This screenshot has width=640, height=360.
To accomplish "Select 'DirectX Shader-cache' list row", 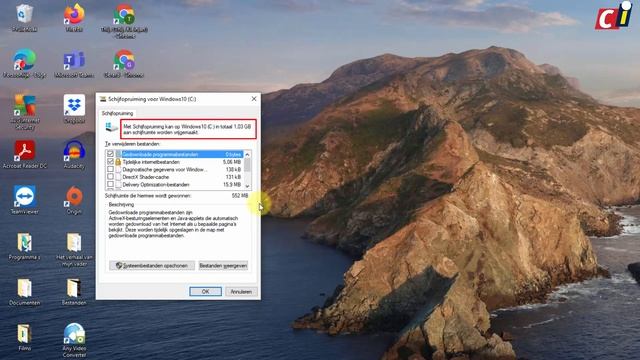I will (x=175, y=177).
